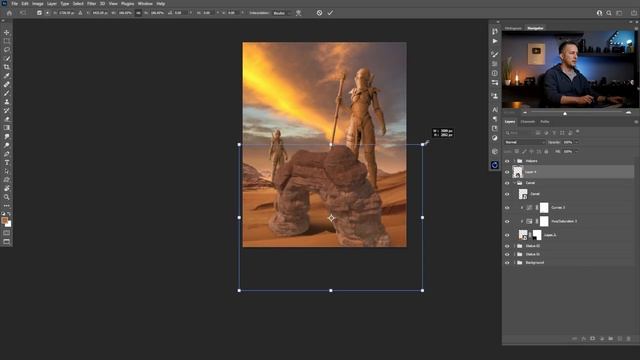Viewport: 640px width, 360px height.
Task: Switch to the Paths tab
Action: (544, 122)
